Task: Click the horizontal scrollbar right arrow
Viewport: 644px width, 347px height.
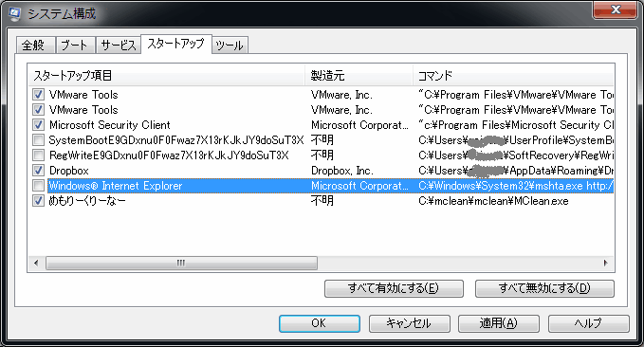Action: 606,263
